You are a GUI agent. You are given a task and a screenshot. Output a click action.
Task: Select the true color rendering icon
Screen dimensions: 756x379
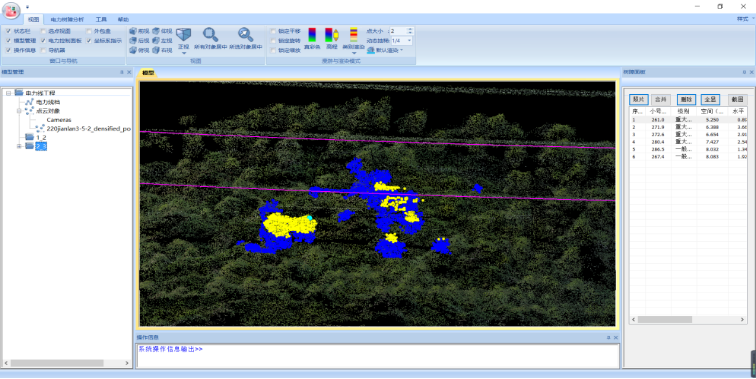[x=312, y=35]
